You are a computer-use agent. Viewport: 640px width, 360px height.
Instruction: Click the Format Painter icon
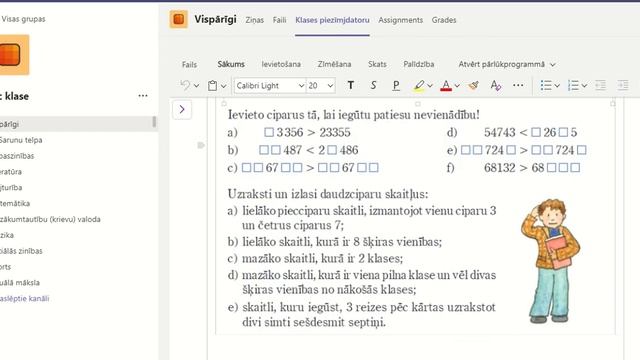pyautogui.click(x=473, y=85)
